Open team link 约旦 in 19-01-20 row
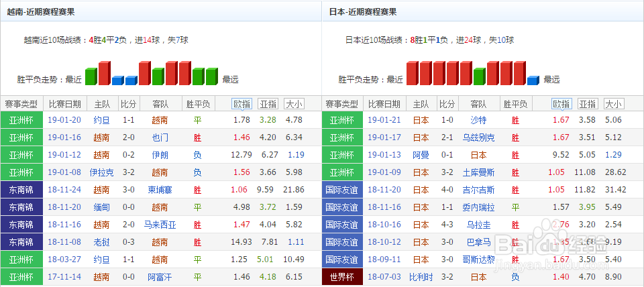This screenshot has width=644, height=287. pyautogui.click(x=101, y=120)
